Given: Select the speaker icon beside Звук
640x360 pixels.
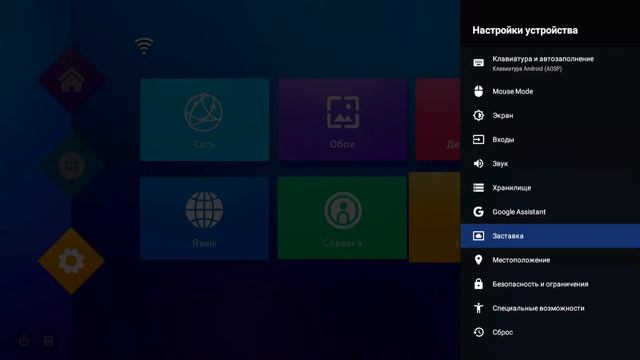Looking at the screenshot, I should click(478, 164).
